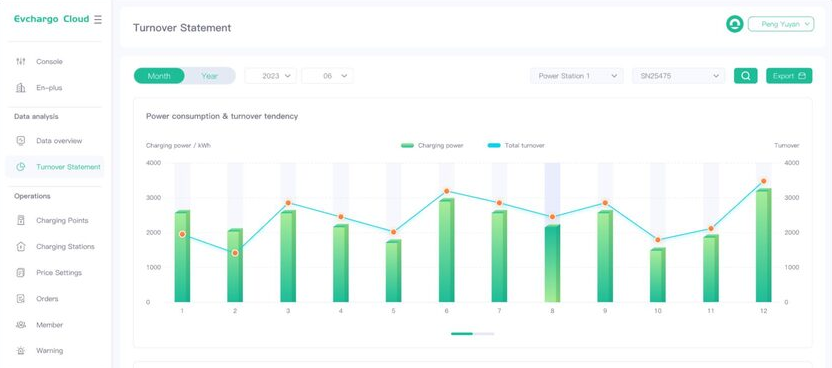
Task: Click the Turnover Statement page title
Action: click(182, 28)
